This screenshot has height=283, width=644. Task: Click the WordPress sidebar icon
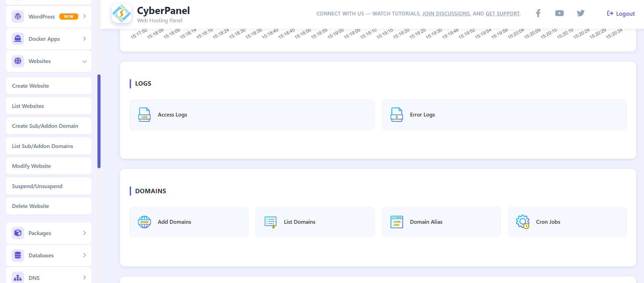click(x=18, y=16)
